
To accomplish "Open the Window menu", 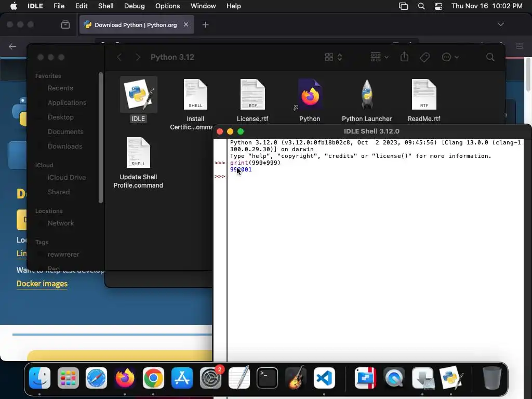I will click(x=203, y=6).
